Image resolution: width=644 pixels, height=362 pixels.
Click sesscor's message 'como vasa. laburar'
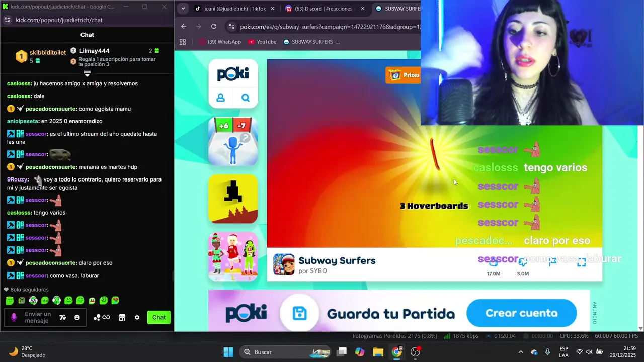click(74, 276)
